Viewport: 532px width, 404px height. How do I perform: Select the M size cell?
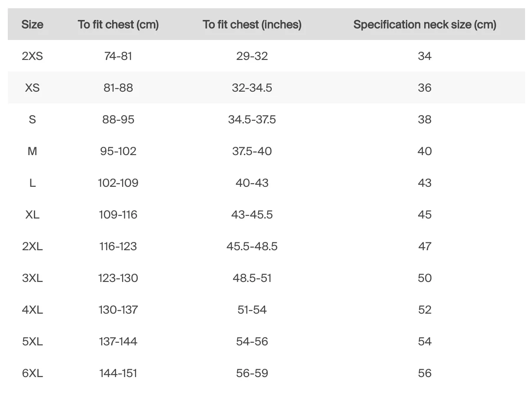coord(32,151)
